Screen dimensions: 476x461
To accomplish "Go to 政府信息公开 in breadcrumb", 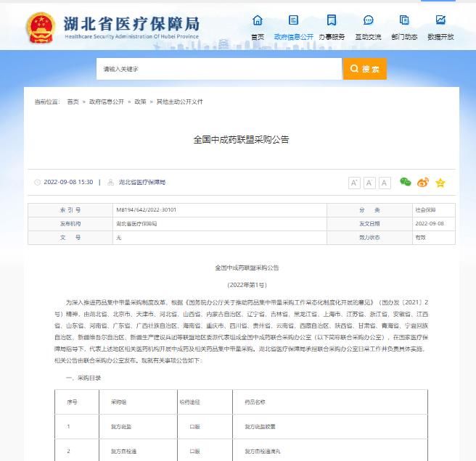I will coord(107,102).
